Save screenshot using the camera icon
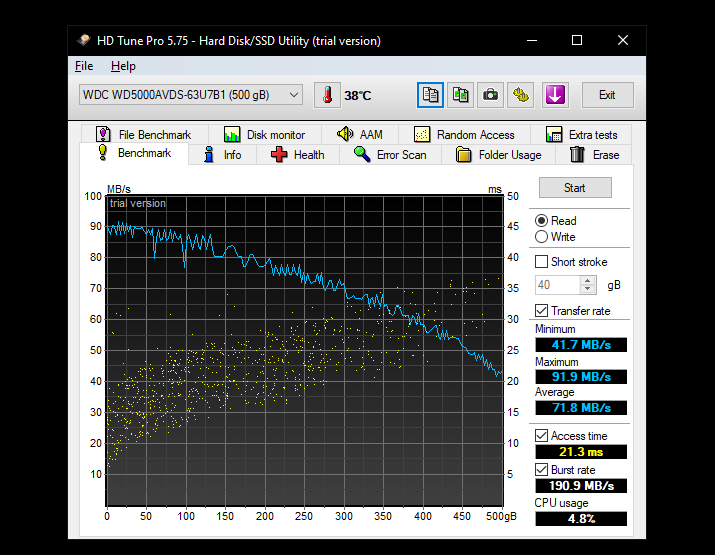This screenshot has width=715, height=555. [490, 95]
